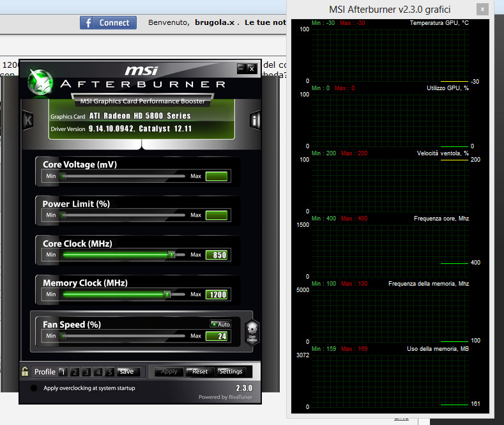This screenshot has height=425, width=504.
Task: Click the Memory Clock value field 1200
Action: (x=217, y=295)
